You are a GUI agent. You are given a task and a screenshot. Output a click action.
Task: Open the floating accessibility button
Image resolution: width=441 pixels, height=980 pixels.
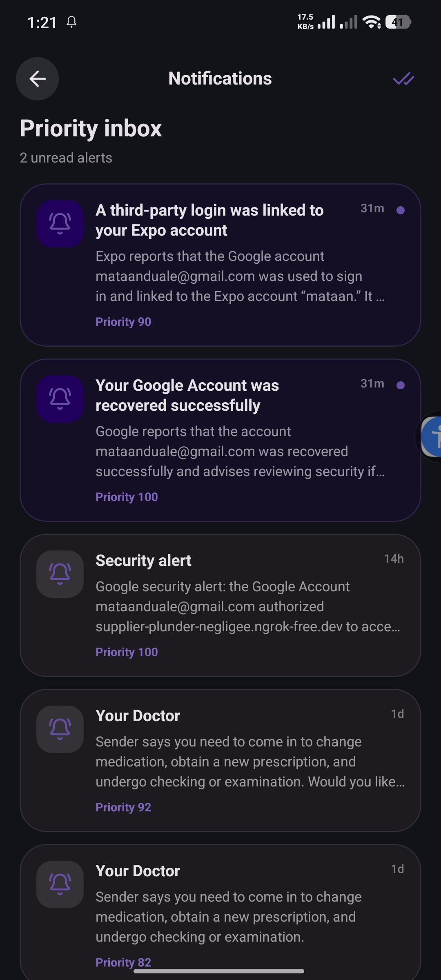point(431,437)
